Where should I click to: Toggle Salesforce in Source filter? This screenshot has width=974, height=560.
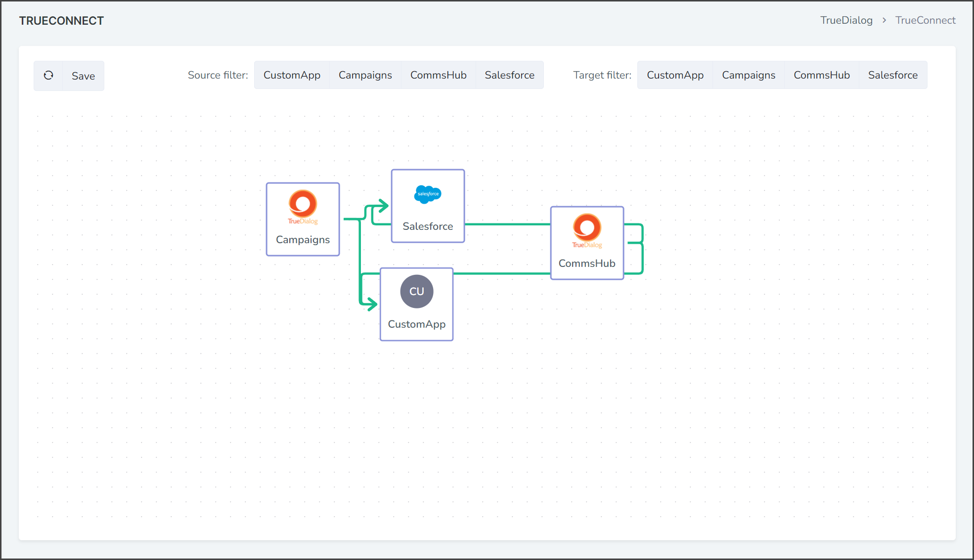(510, 75)
